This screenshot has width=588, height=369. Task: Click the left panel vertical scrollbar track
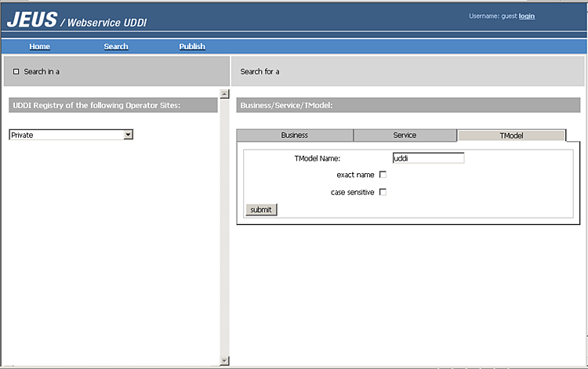click(x=225, y=227)
